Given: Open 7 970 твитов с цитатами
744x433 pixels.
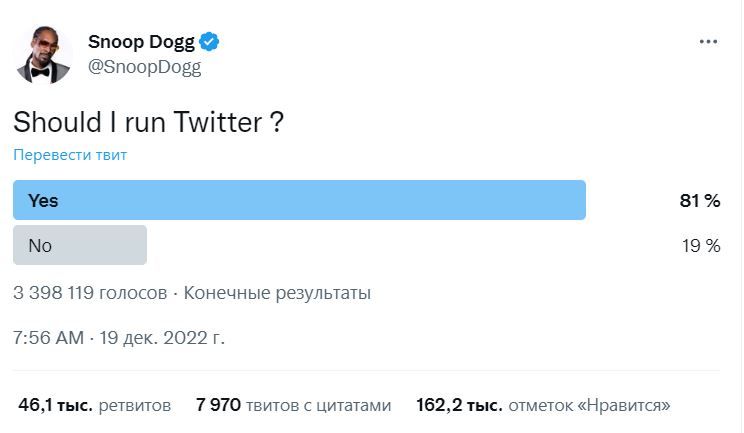Looking at the screenshot, I should coord(293,405).
